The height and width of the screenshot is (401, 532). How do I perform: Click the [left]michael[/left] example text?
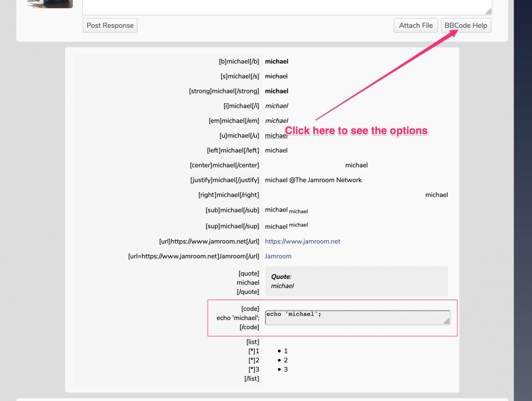tap(233, 150)
